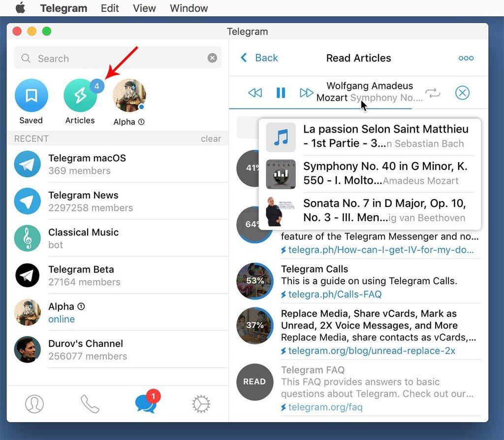The height and width of the screenshot is (440, 504).
Task: Open Telegram Beta chat
Action: point(118,275)
